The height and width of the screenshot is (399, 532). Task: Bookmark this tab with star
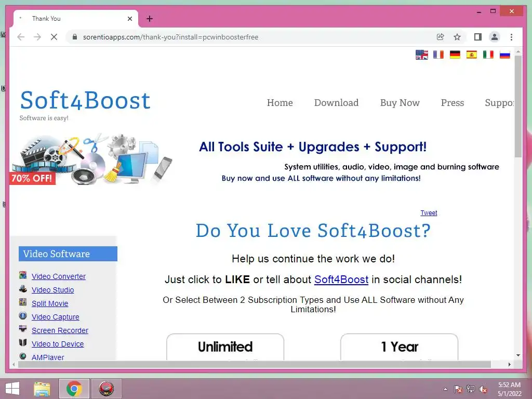(x=457, y=37)
